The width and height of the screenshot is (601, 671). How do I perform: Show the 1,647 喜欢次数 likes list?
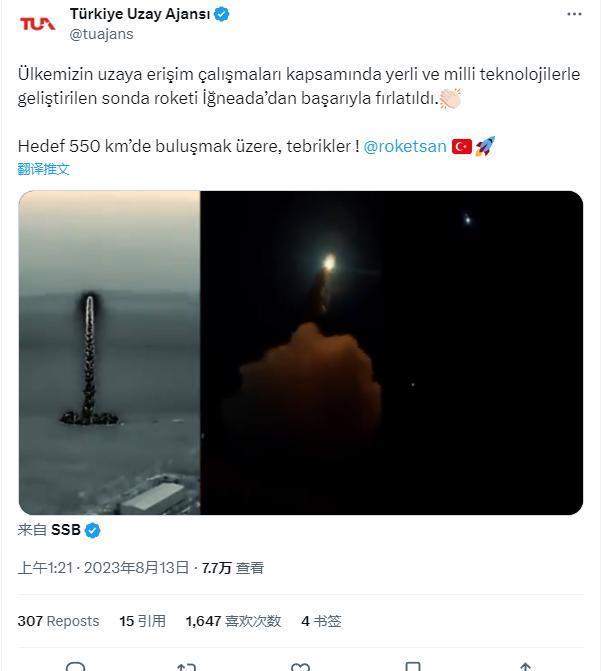[x=233, y=621]
